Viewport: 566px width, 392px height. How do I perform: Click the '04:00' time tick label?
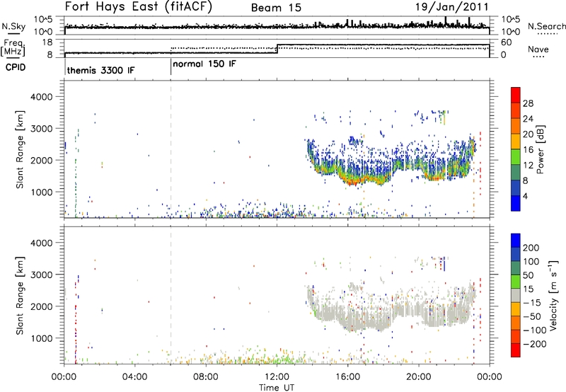(134, 377)
